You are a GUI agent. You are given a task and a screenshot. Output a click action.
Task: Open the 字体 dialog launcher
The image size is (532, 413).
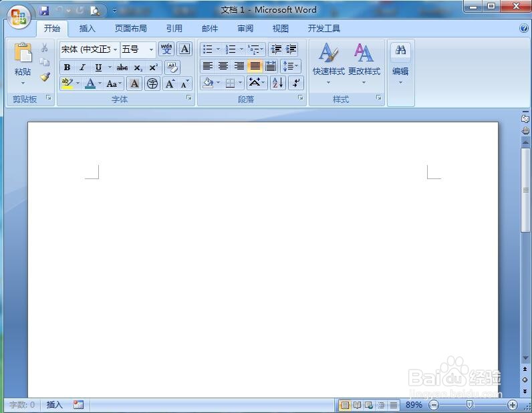coord(189,98)
